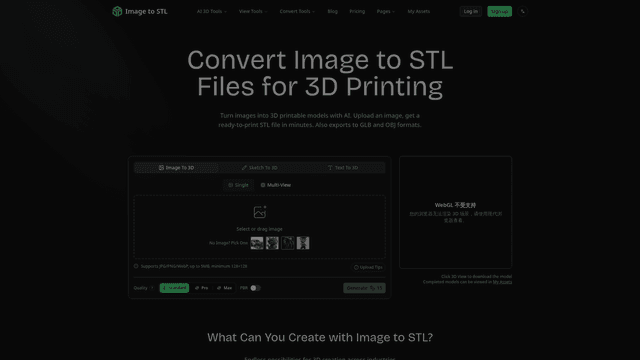Click the Quality help question icon

[x=152, y=288]
